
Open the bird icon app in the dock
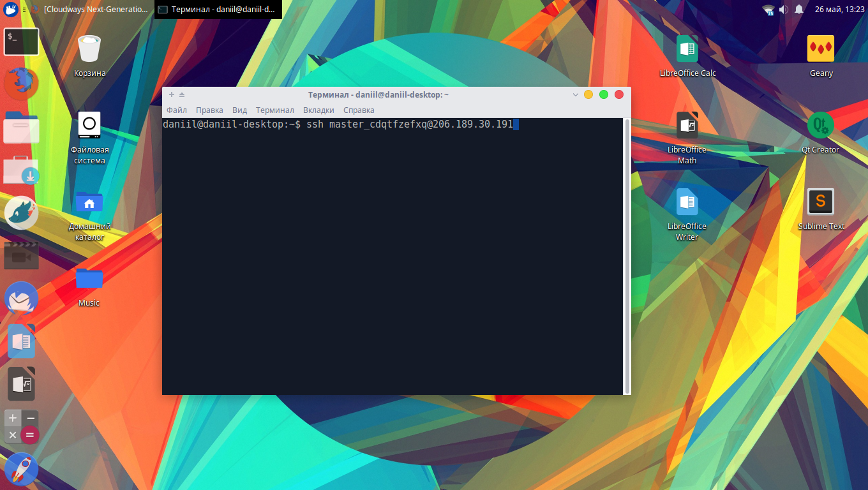[21, 213]
